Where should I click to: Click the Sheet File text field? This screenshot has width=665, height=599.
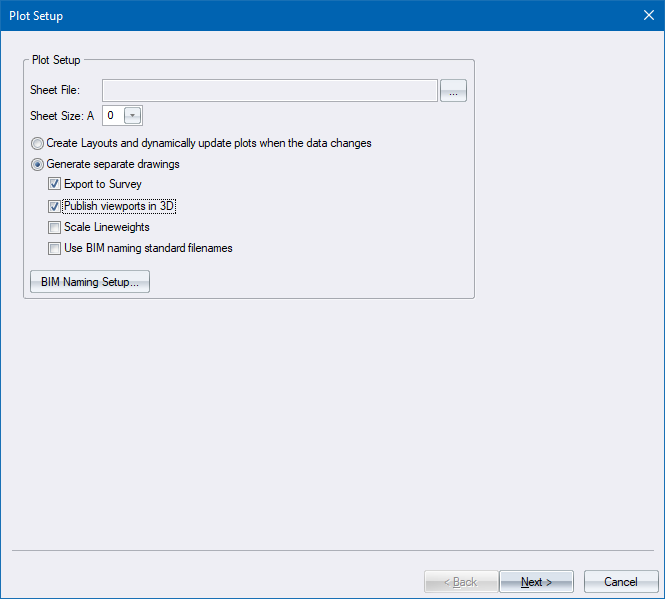tap(276, 91)
